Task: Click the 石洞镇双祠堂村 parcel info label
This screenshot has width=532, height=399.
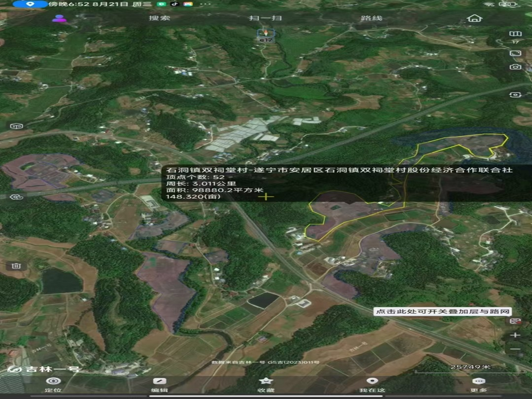Action: (336, 170)
